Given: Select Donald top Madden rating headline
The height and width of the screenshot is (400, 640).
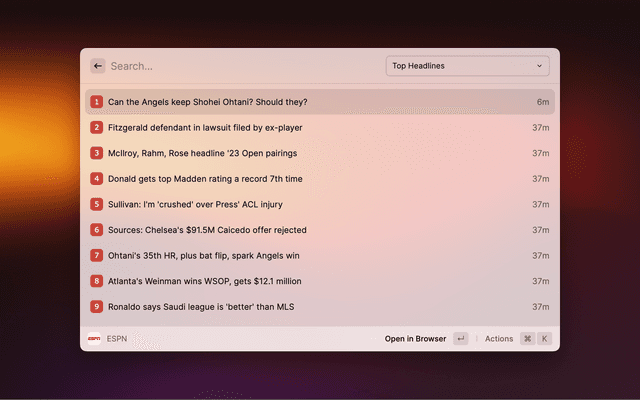Looking at the screenshot, I should tap(205, 179).
